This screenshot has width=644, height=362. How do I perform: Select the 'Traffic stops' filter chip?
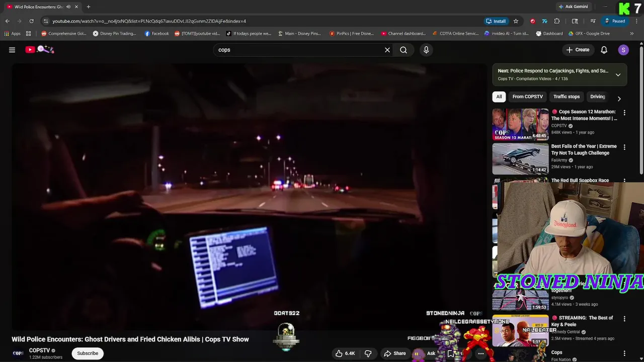point(567,97)
